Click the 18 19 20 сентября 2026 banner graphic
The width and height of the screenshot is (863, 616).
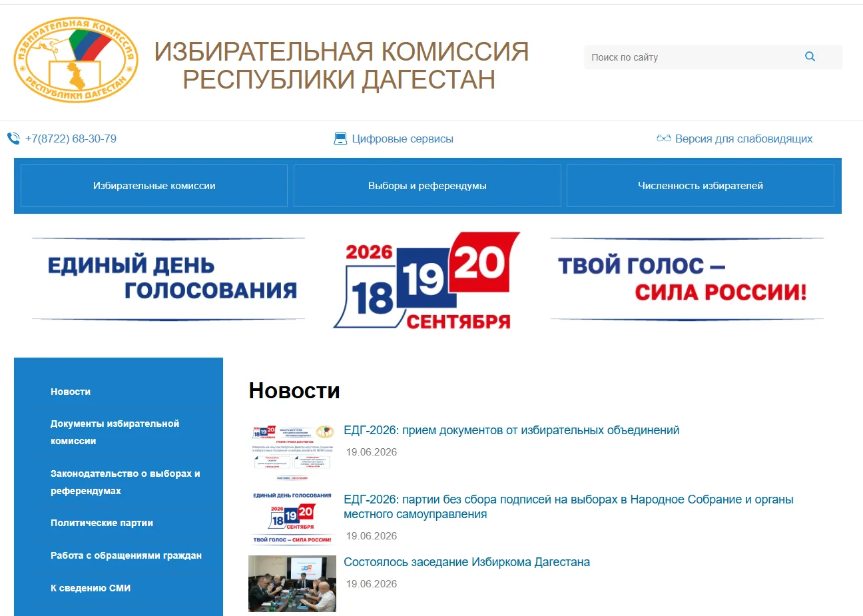tap(427, 280)
